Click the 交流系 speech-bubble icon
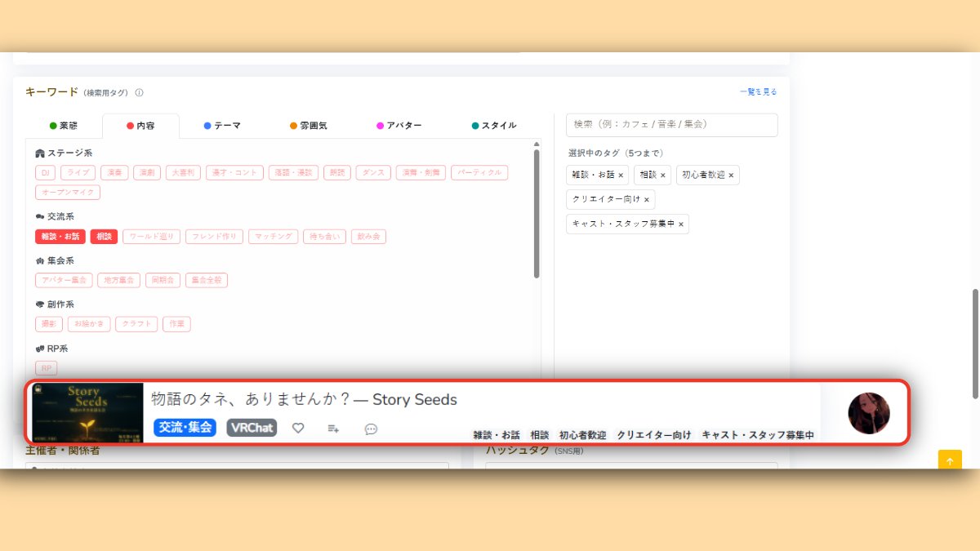Image resolution: width=980 pixels, height=551 pixels. point(39,217)
